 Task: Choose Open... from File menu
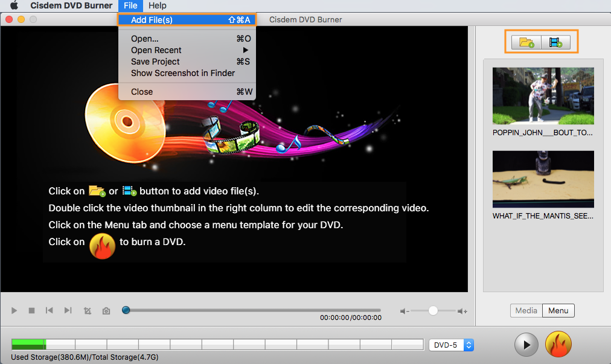click(187, 39)
